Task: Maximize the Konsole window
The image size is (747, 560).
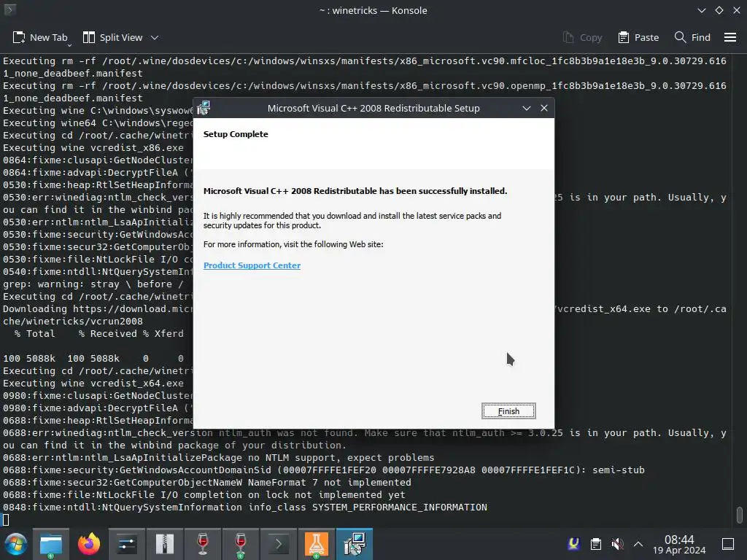Action: (719, 10)
